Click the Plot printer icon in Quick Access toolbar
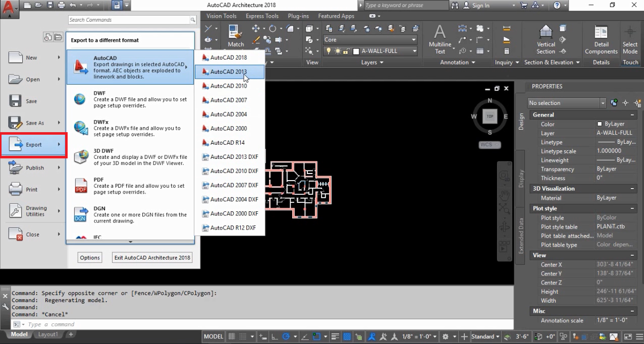The width and height of the screenshot is (644, 344). [61, 6]
